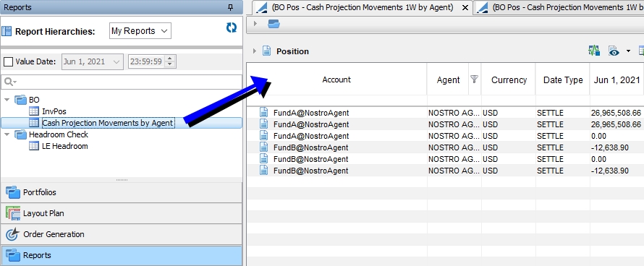
Task: Click the blue folder icon in the toolbar
Action: click(274, 25)
